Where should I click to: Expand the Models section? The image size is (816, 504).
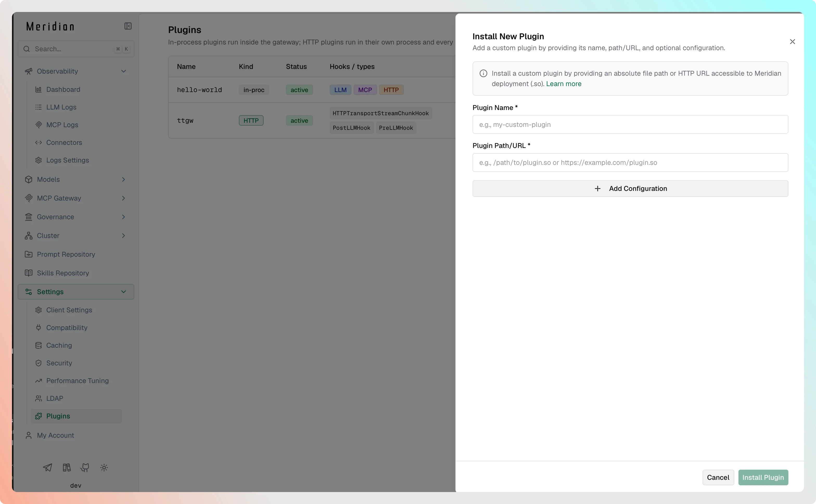123,179
